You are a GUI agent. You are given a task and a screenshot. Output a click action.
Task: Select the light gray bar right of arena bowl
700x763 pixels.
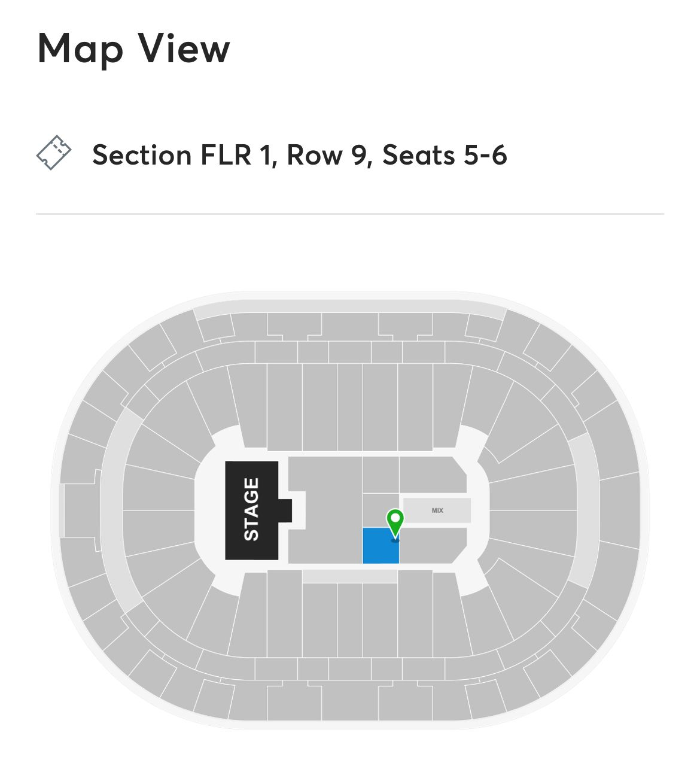pyautogui.click(x=584, y=510)
